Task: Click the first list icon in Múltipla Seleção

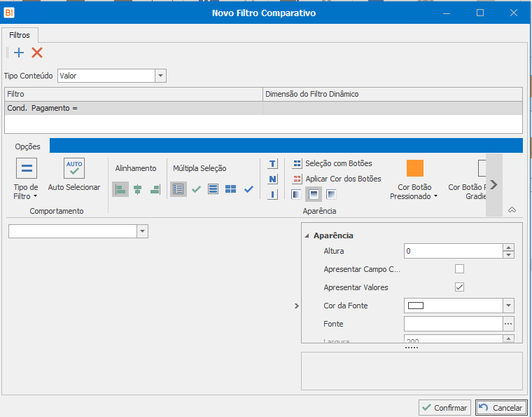Action: (178, 189)
